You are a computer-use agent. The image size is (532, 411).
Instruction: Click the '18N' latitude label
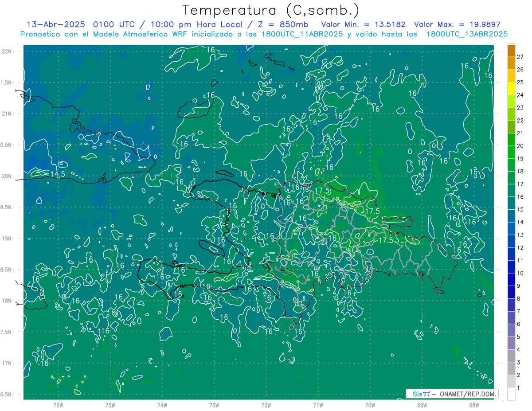click(x=7, y=301)
